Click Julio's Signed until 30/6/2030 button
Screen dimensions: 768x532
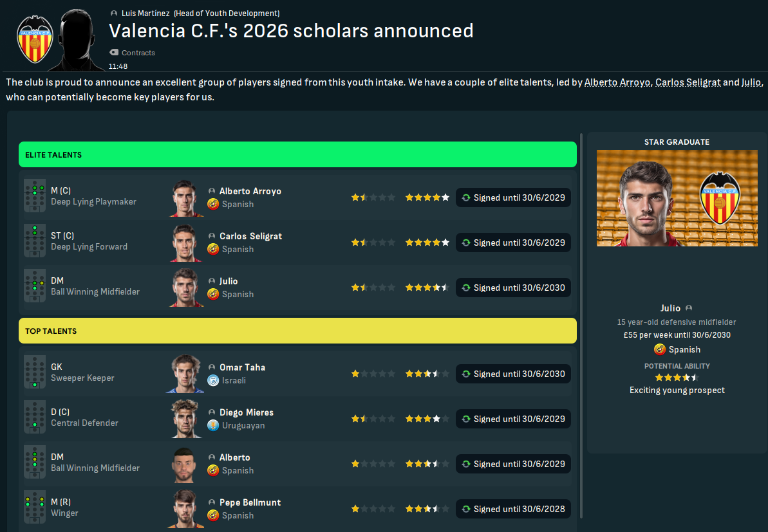(x=513, y=288)
